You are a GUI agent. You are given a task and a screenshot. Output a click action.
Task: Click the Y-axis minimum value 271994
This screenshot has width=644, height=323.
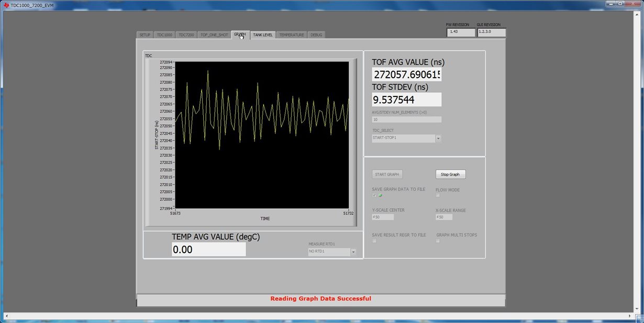click(x=166, y=208)
